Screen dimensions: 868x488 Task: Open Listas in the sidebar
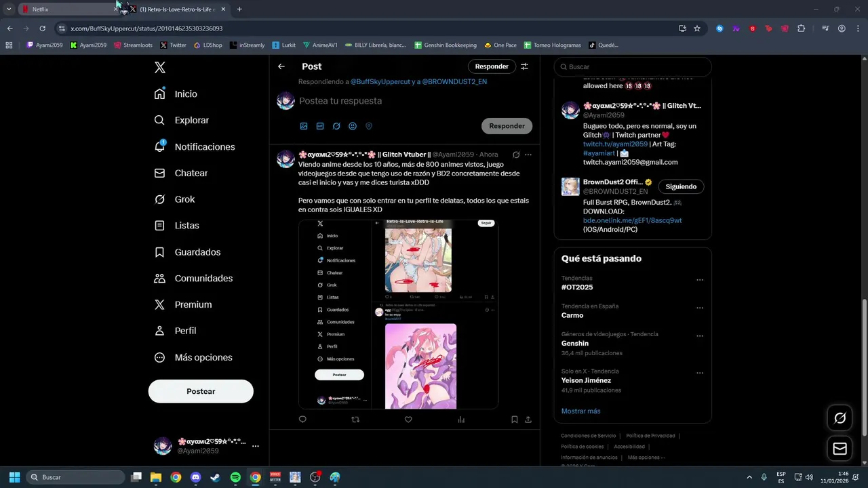(x=177, y=225)
